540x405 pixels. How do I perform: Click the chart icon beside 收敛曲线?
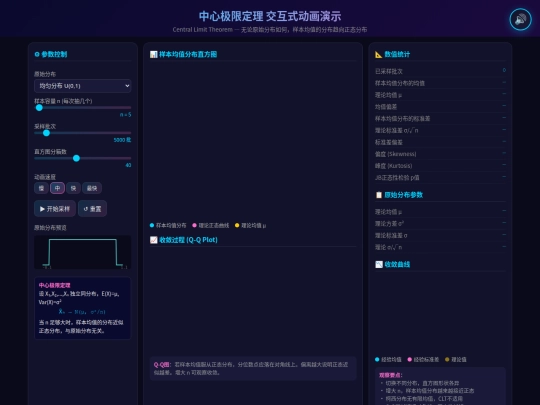coord(378,264)
